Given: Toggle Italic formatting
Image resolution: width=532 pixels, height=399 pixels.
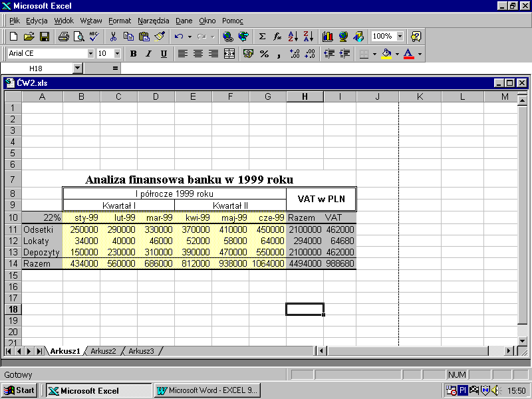Looking at the screenshot, I should point(148,54).
